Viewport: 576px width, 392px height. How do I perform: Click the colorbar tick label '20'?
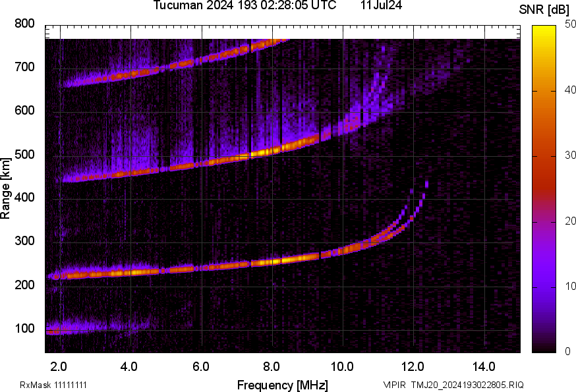click(570, 221)
